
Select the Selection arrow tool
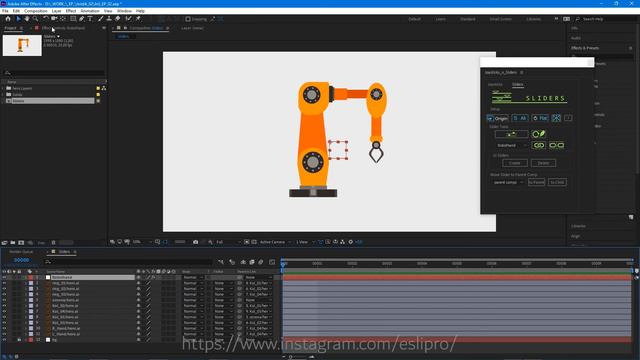(x=18, y=19)
